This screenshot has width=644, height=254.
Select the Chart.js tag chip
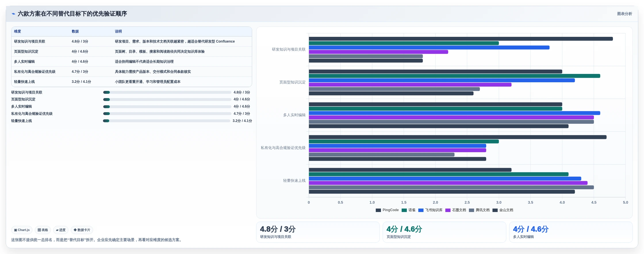(22, 230)
